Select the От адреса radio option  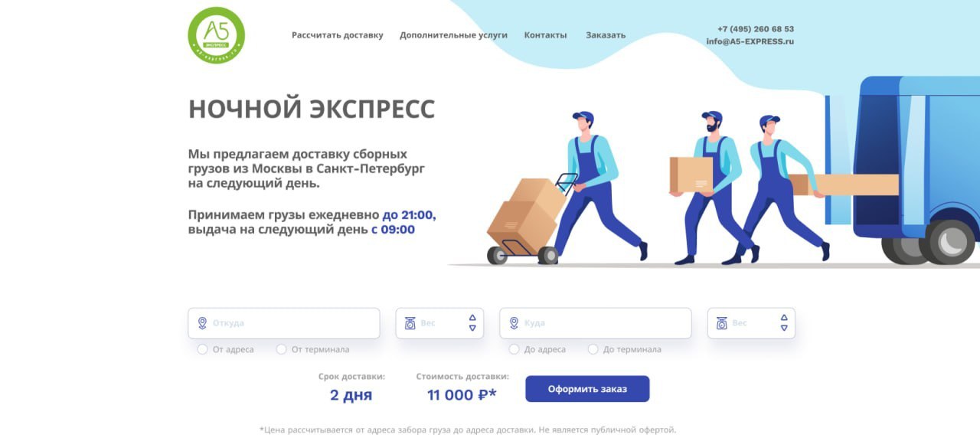[202, 349]
